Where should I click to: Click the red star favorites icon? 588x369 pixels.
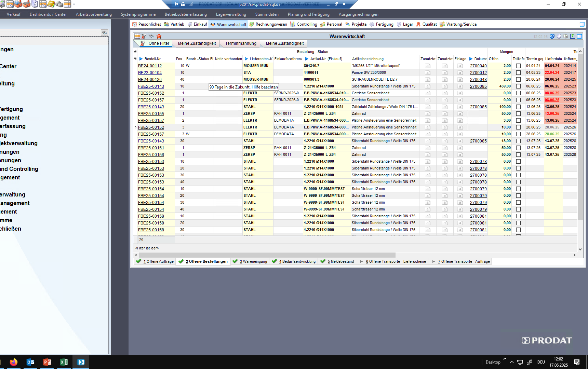point(159,36)
